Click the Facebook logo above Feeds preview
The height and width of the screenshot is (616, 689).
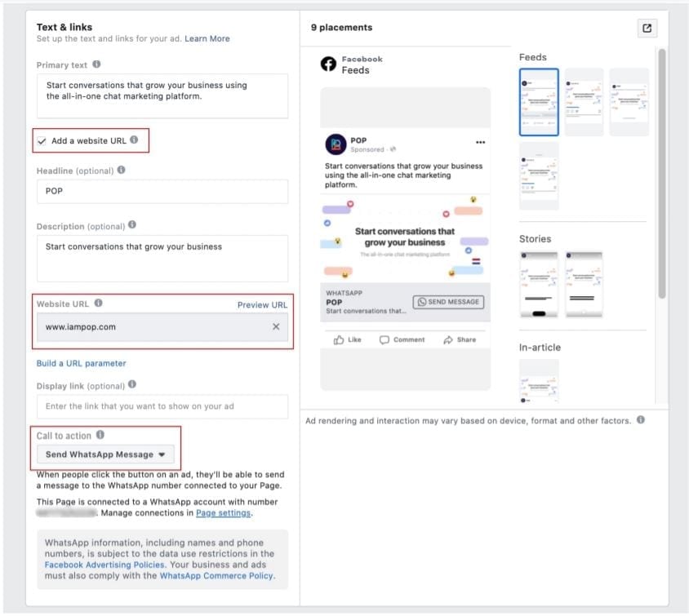click(328, 64)
